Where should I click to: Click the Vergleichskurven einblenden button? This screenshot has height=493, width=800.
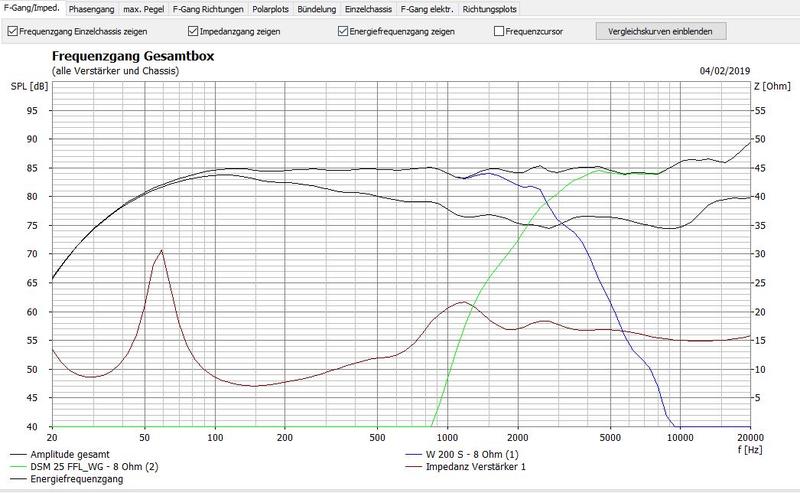pyautogui.click(x=661, y=31)
